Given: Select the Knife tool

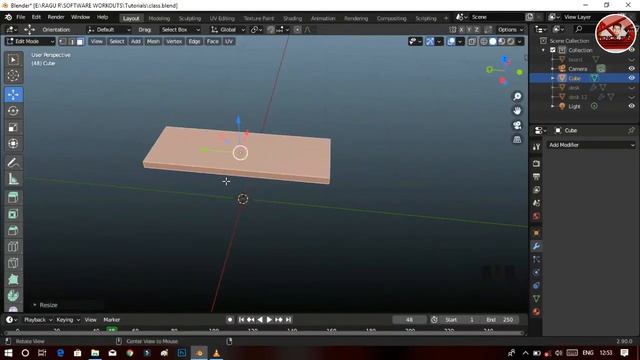Looking at the screenshot, I should [x=13, y=263].
